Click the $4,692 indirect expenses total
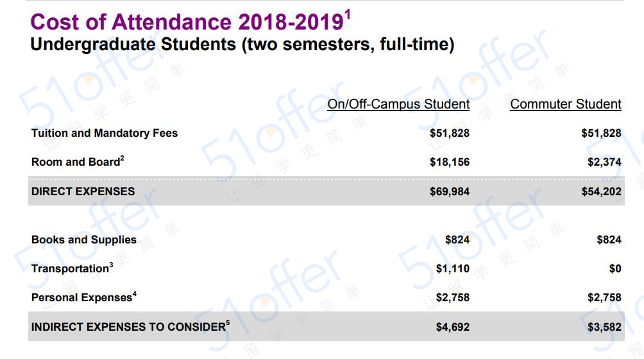 (453, 327)
